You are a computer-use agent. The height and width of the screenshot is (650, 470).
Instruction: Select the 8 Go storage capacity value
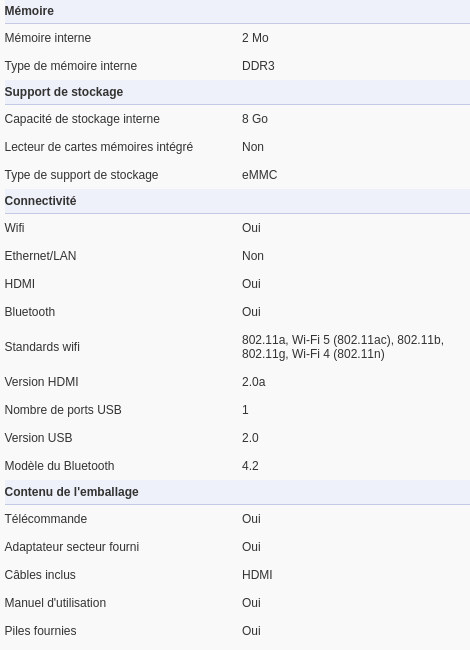pos(255,119)
